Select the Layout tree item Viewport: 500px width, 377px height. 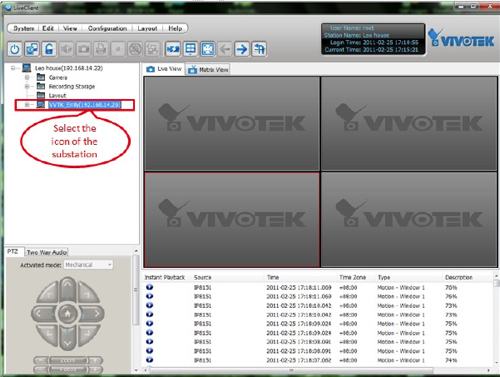(57, 95)
